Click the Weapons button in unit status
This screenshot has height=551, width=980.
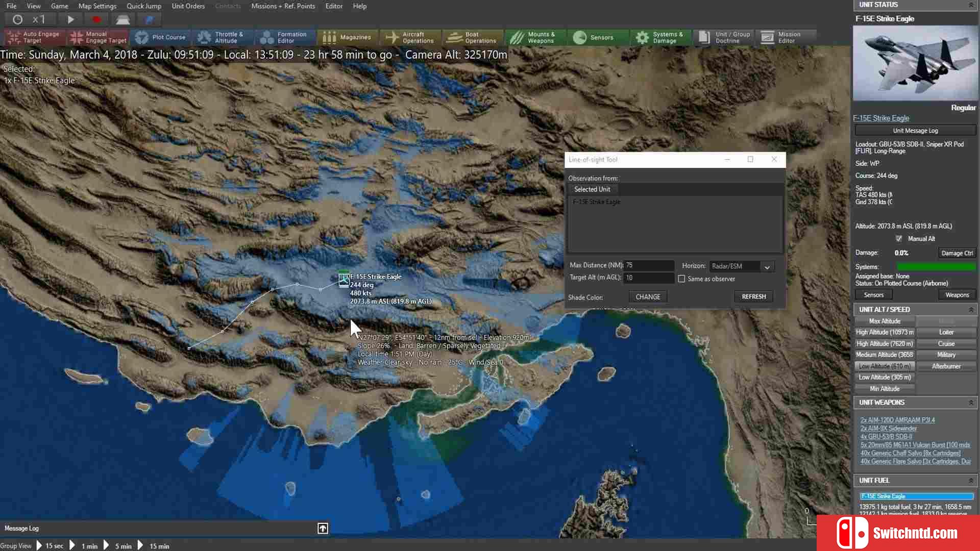point(957,295)
